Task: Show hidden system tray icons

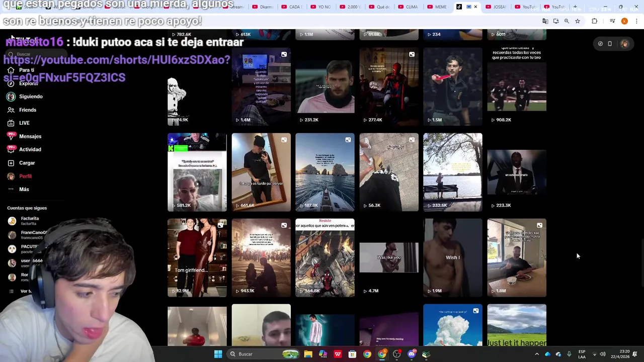Action: [x=537, y=354]
